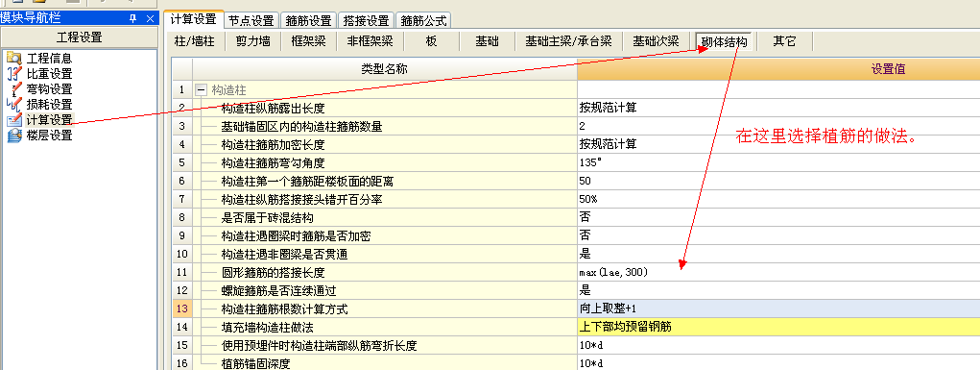Edit the max(lae,300) value cell
This screenshot has width=980, height=370.
tap(778, 272)
